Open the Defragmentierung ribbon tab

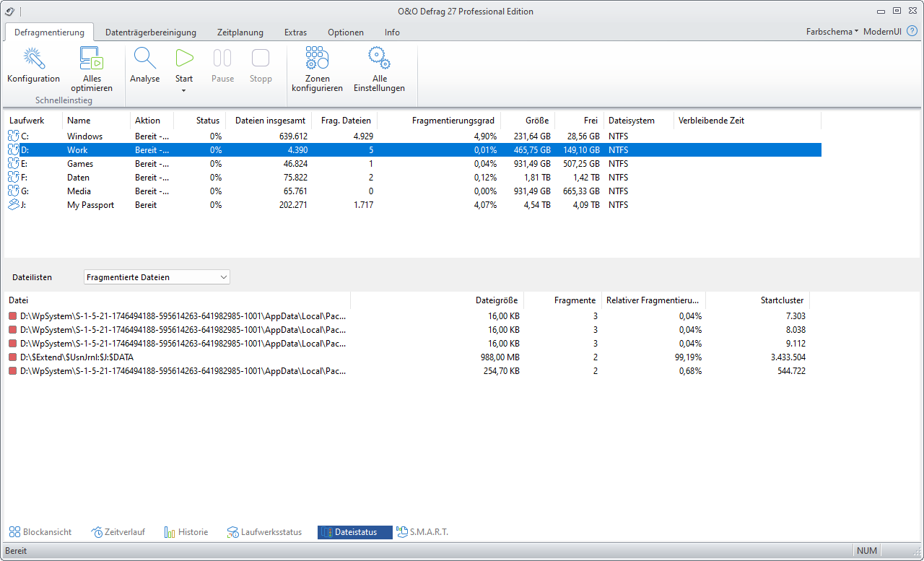[x=49, y=32]
